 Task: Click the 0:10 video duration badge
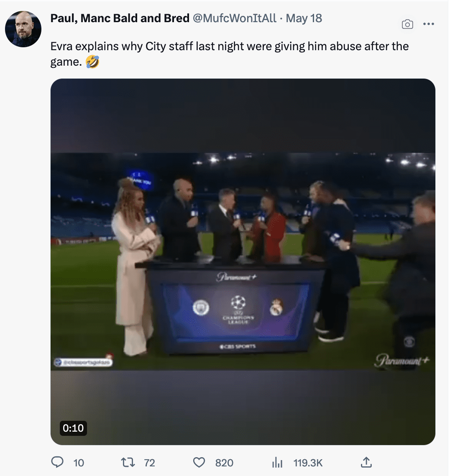[x=73, y=428]
